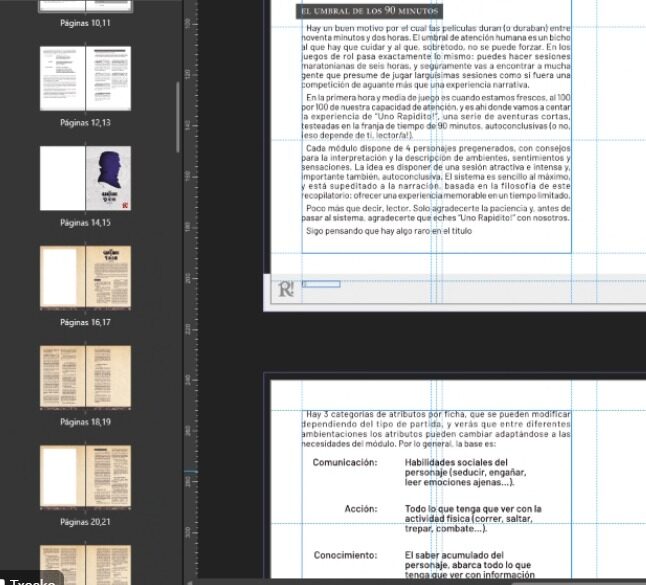Select the Páginas 20,21 spread thumbnail
The width and height of the screenshot is (646, 585).
[x=85, y=477]
